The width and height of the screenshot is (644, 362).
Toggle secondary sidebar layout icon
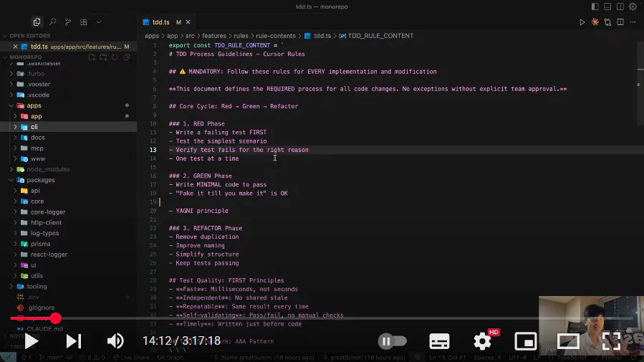(620, 6)
